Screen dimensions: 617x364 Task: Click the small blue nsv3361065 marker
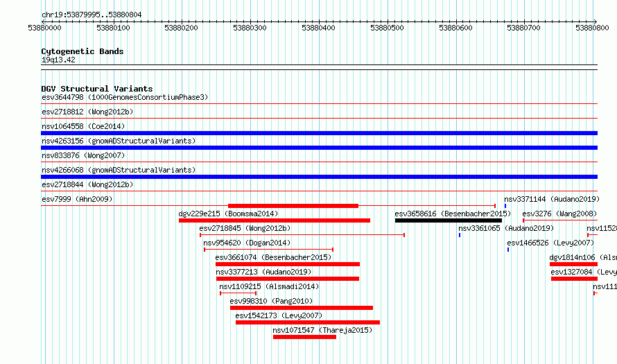460,235
